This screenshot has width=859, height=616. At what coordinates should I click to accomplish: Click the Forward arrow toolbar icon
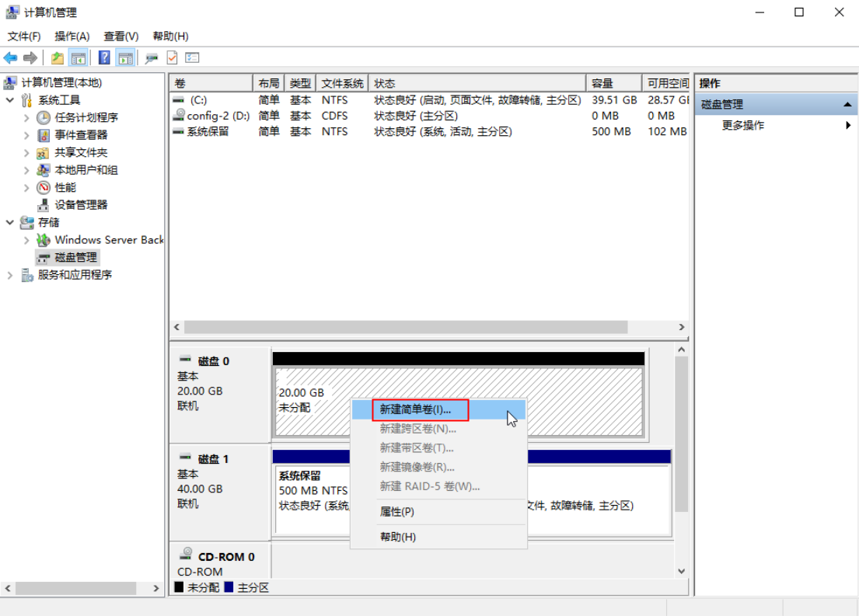(30, 57)
